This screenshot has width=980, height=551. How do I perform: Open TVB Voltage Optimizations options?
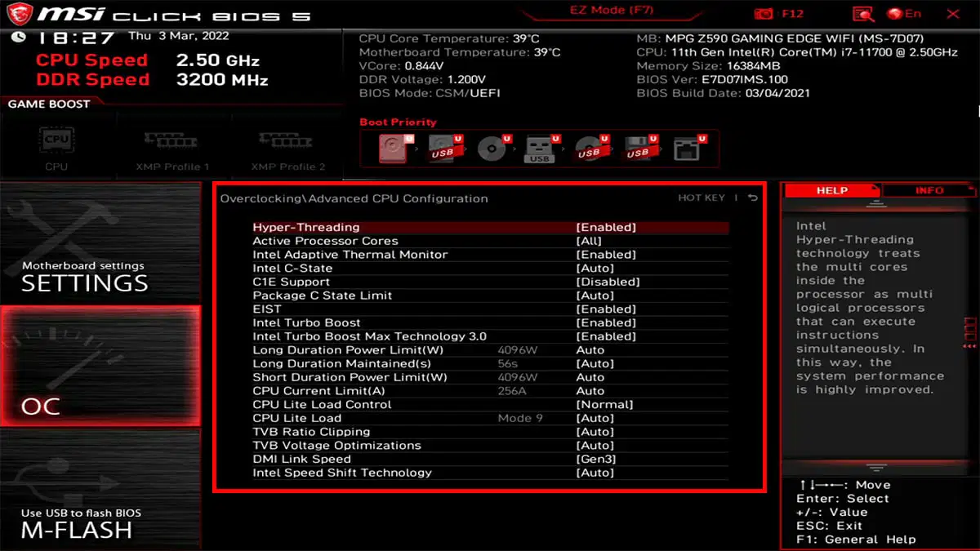(x=490, y=446)
